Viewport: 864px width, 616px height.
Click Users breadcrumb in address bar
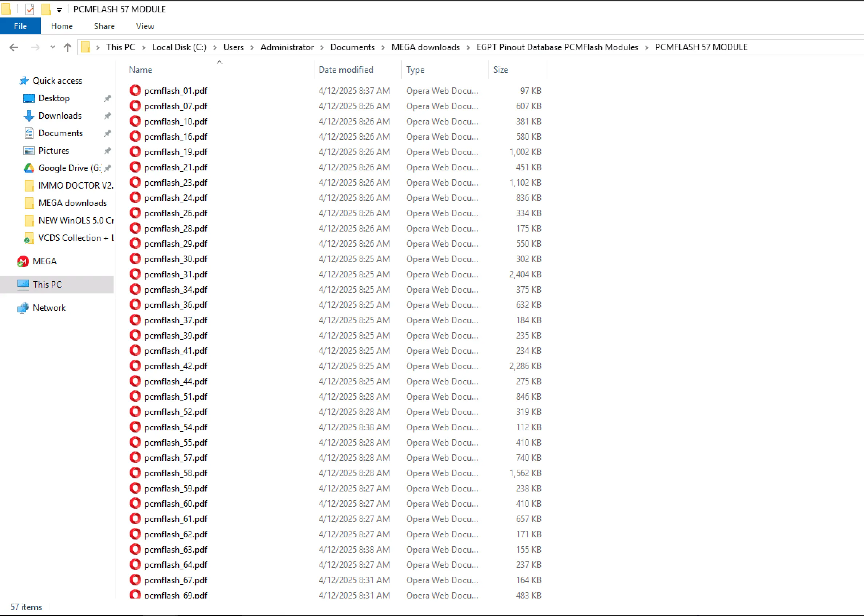[234, 47]
